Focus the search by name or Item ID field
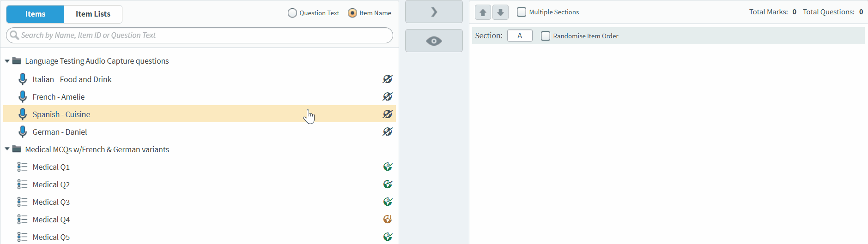This screenshot has height=244, width=868. (203, 36)
